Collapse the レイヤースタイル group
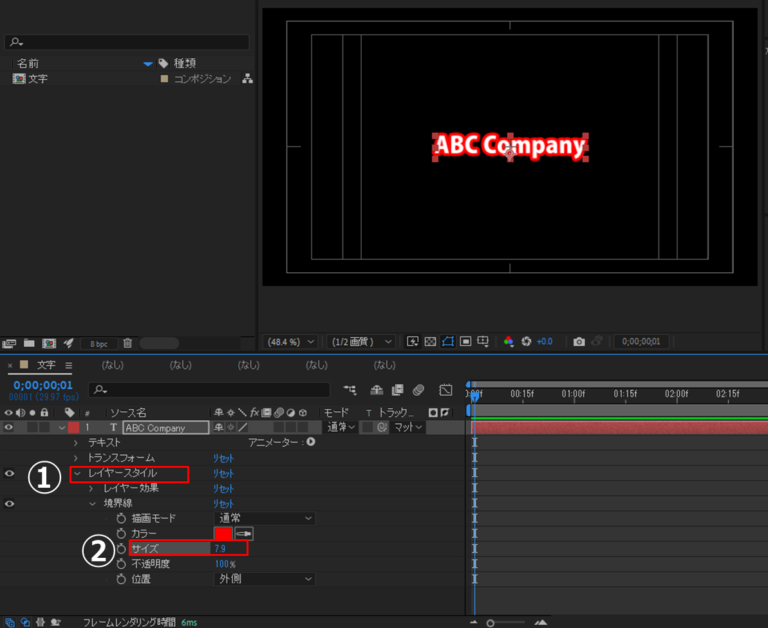This screenshot has height=628, width=768. [x=78, y=473]
